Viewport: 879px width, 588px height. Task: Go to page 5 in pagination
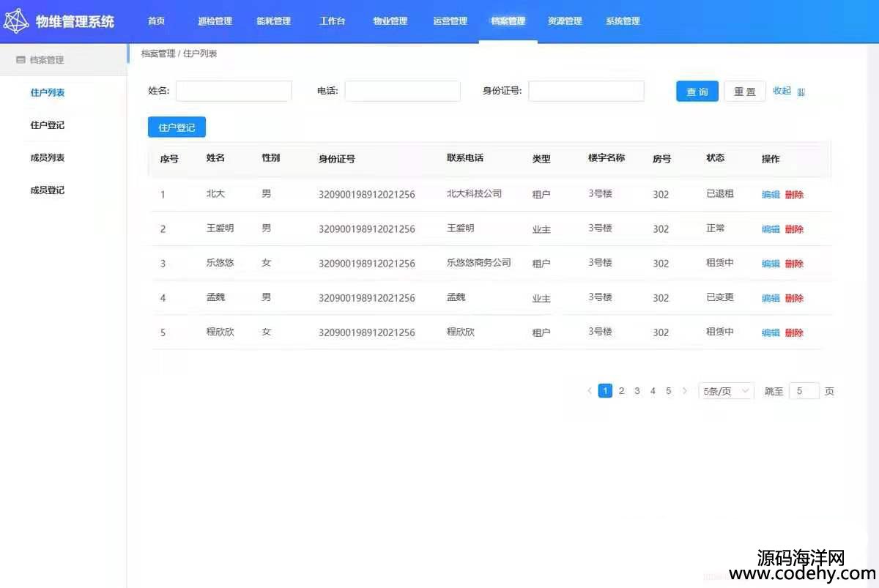click(x=669, y=391)
